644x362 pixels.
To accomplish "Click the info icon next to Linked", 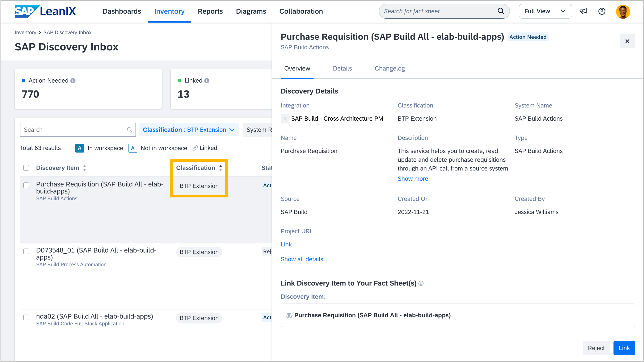I will (x=207, y=81).
